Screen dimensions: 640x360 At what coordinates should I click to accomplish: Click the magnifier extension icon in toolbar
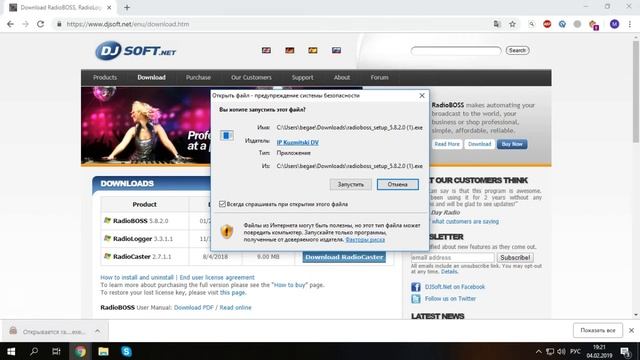coord(531,24)
